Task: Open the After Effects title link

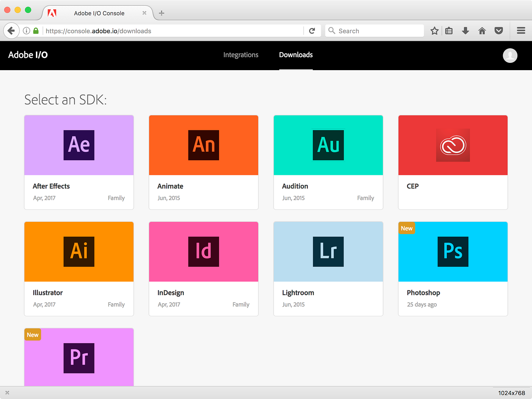Action: (x=51, y=186)
